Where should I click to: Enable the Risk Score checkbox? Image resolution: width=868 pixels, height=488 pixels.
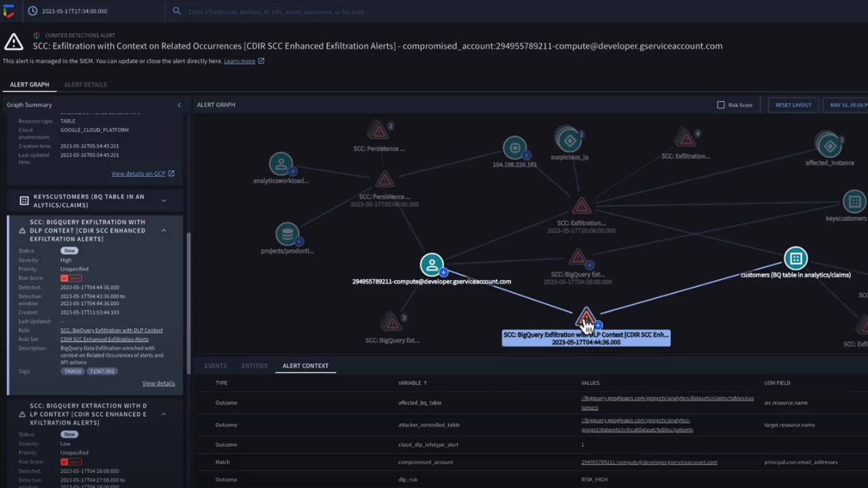(x=721, y=105)
